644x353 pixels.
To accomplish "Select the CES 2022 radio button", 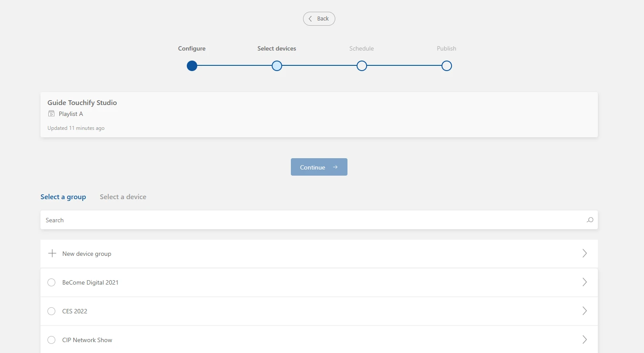I will coord(51,311).
